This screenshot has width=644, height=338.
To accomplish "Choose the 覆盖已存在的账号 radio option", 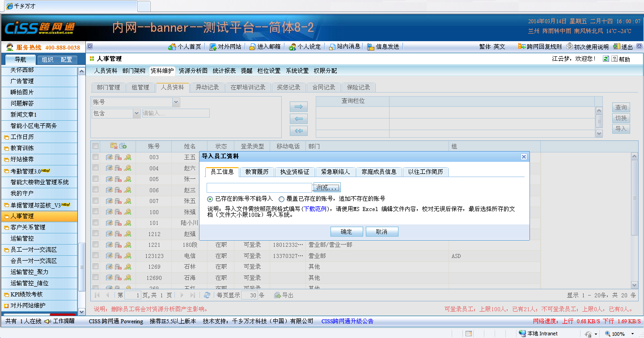I will [x=281, y=199].
